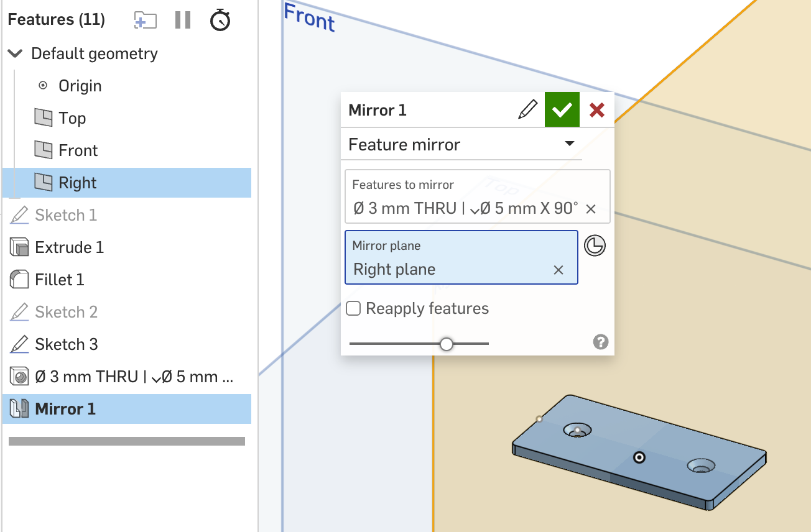Cancel Mirror 1 with red X
The height and width of the screenshot is (532, 811).
click(x=597, y=110)
